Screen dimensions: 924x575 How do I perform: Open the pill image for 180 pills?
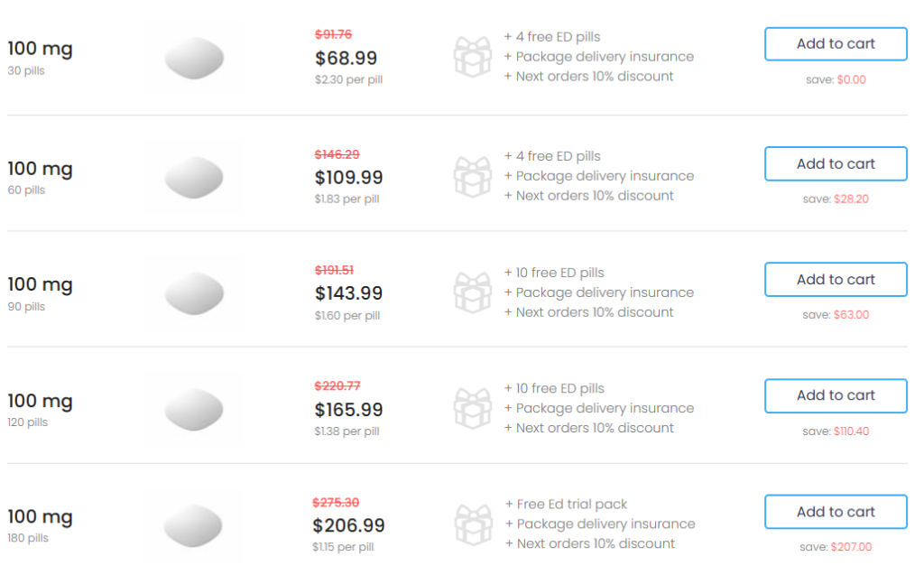[194, 524]
